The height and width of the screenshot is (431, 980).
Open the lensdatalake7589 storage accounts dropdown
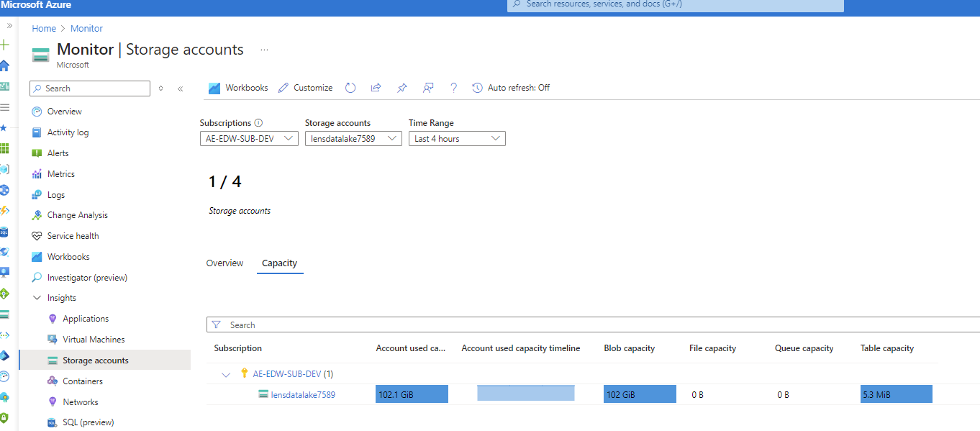tap(353, 139)
